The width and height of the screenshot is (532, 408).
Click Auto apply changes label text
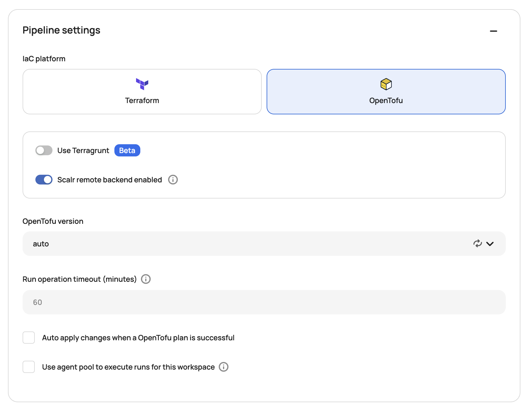pyautogui.click(x=138, y=338)
